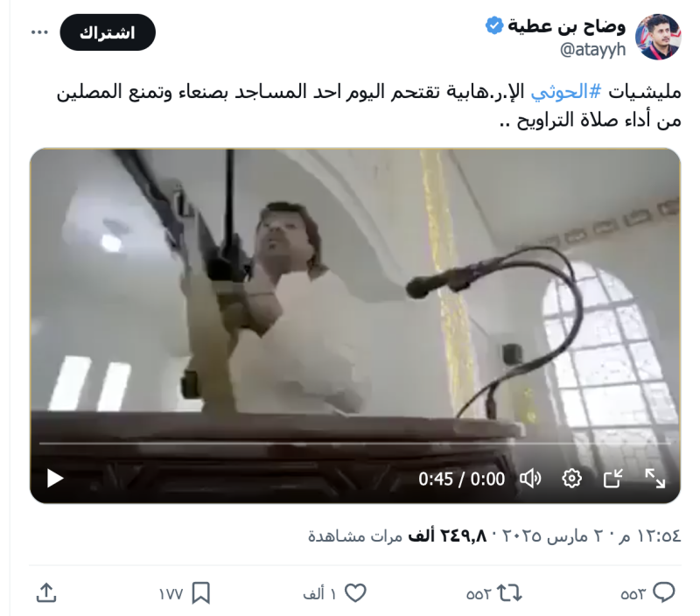Mute the video volume speaker icon
Viewport: 700px width, 616px height.
pyautogui.click(x=530, y=479)
